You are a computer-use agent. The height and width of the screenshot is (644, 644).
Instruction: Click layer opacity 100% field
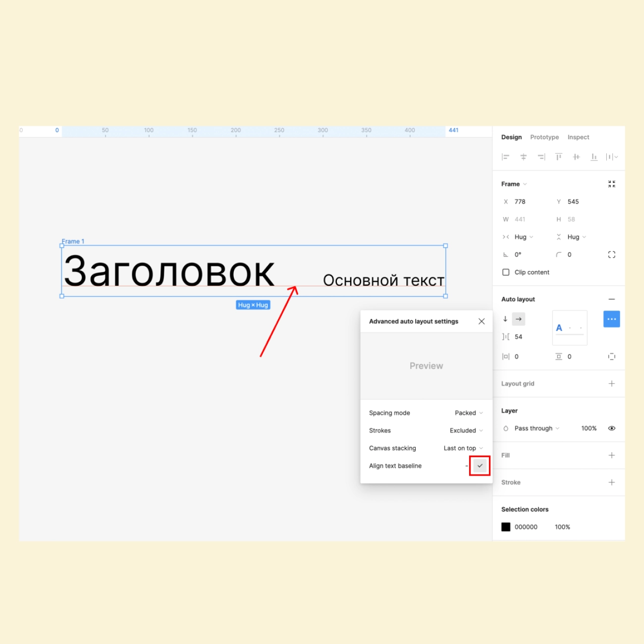point(589,429)
